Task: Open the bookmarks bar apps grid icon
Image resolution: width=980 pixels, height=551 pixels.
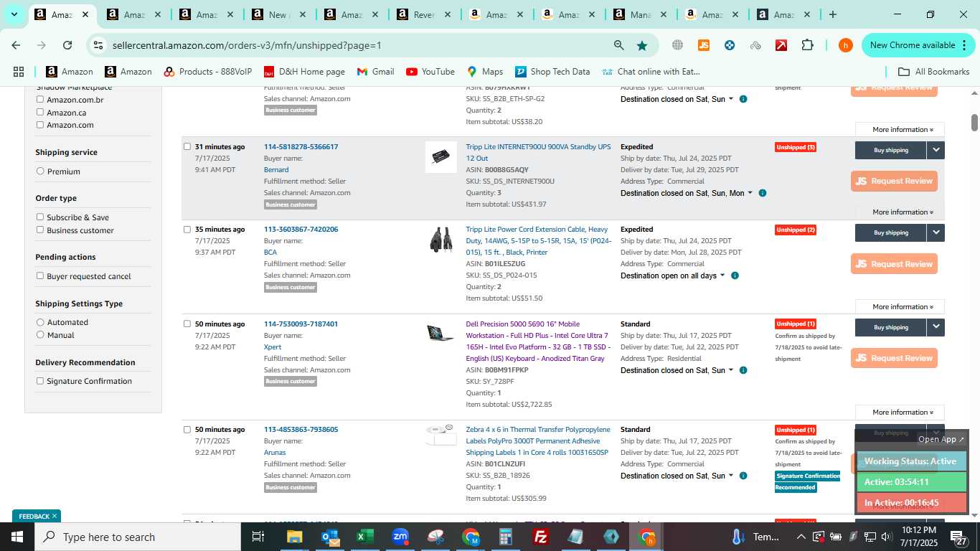Action: point(19,72)
